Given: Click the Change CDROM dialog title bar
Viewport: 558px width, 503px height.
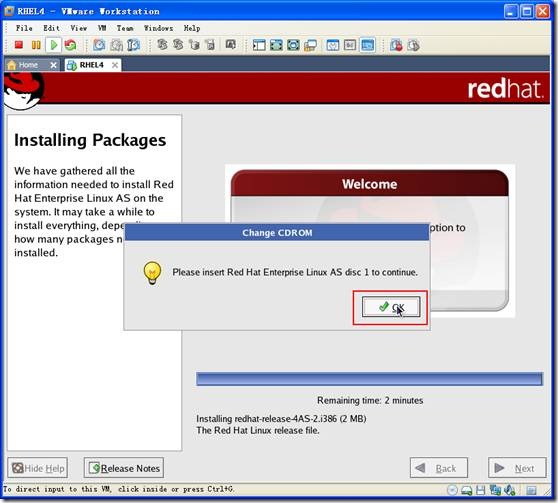Looking at the screenshot, I should (x=277, y=233).
